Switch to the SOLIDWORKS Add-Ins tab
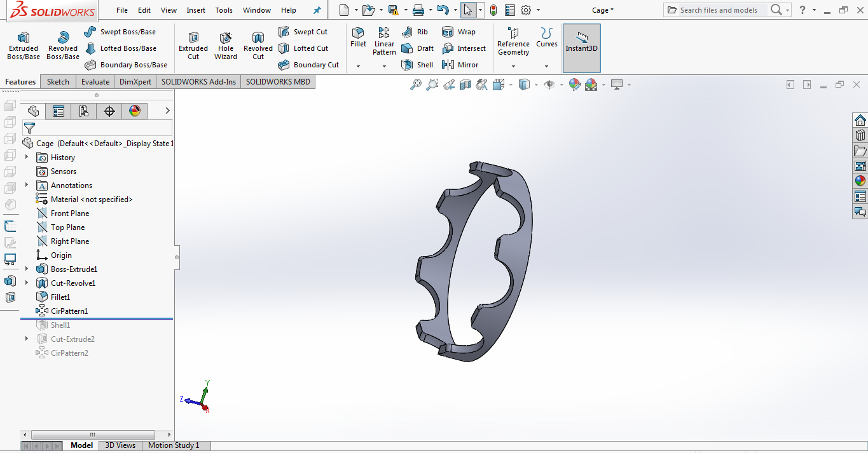The image size is (868, 453). pos(198,81)
